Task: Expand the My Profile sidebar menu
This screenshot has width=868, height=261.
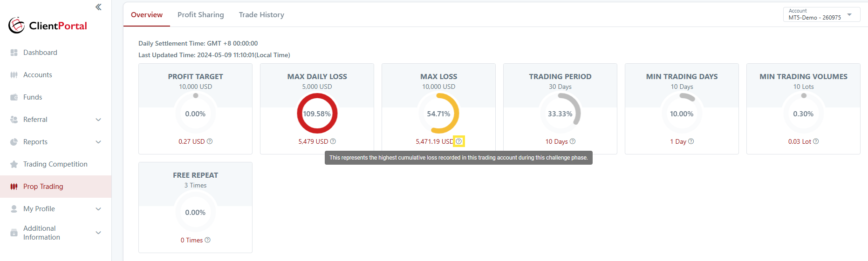Action: (98, 209)
